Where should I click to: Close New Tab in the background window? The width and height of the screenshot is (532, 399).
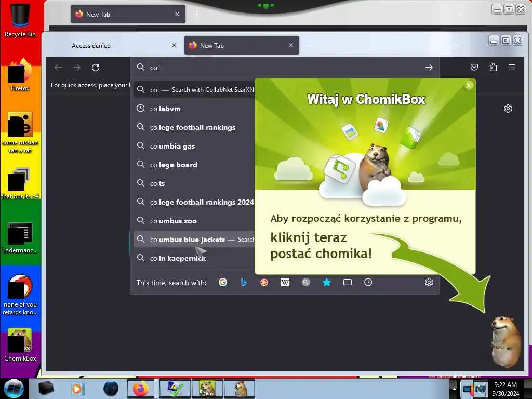177,14
